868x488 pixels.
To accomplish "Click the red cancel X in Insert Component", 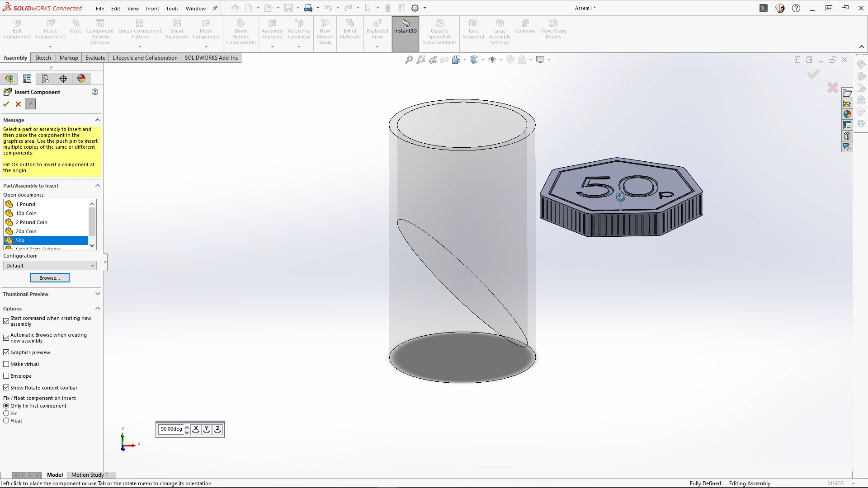I will coord(18,104).
